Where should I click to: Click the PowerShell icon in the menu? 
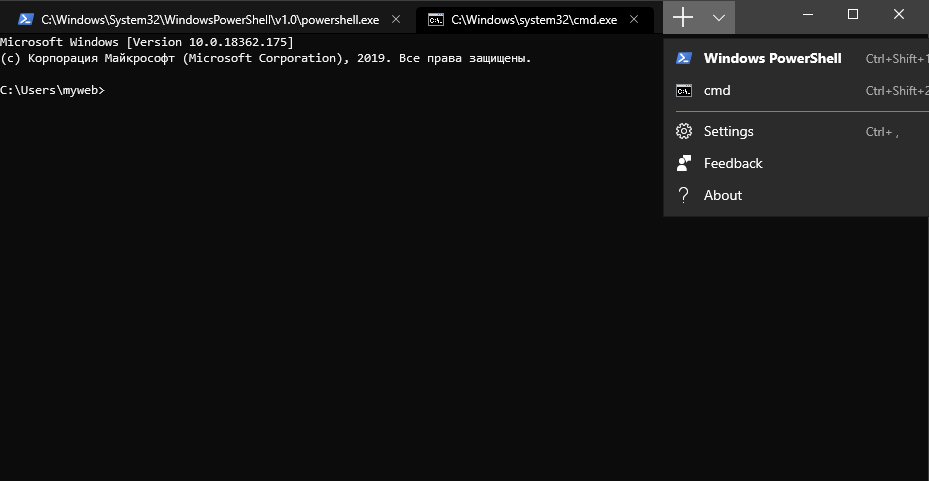[x=684, y=58]
